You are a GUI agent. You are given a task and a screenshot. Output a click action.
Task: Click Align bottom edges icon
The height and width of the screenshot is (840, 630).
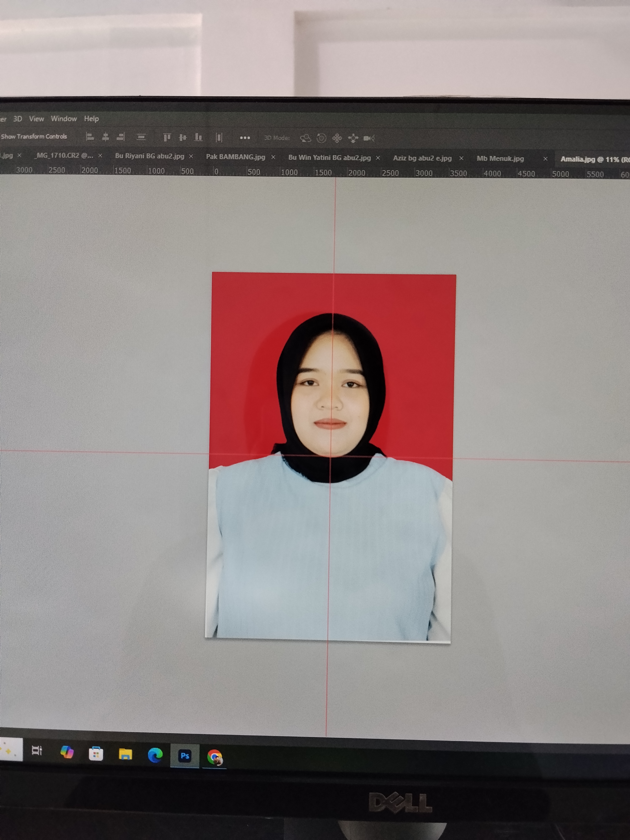pos(198,137)
